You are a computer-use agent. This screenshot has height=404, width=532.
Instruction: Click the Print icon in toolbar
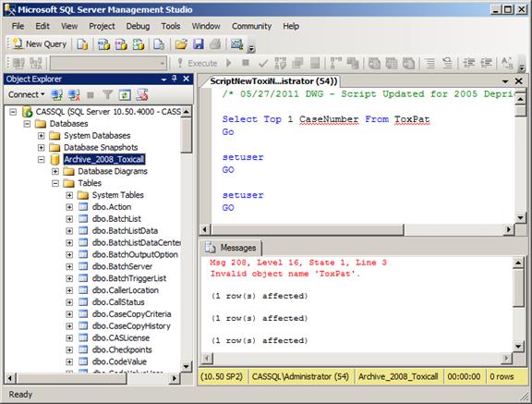coord(215,44)
